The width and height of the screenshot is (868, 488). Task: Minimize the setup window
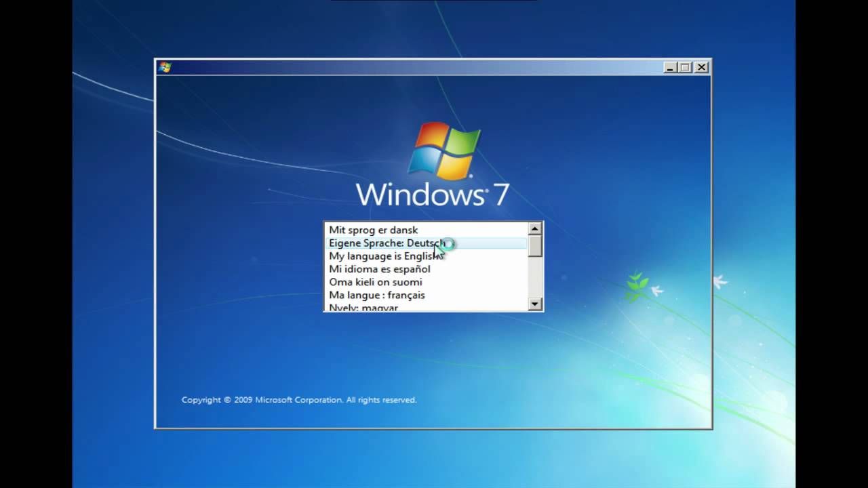(670, 67)
